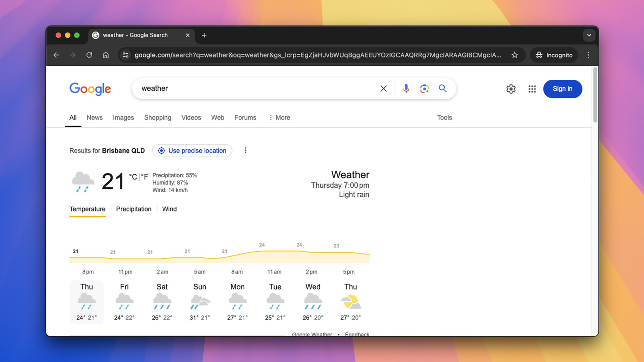Select the Temperature chart tab
Screen dimensions: 644x362
(x=87, y=209)
